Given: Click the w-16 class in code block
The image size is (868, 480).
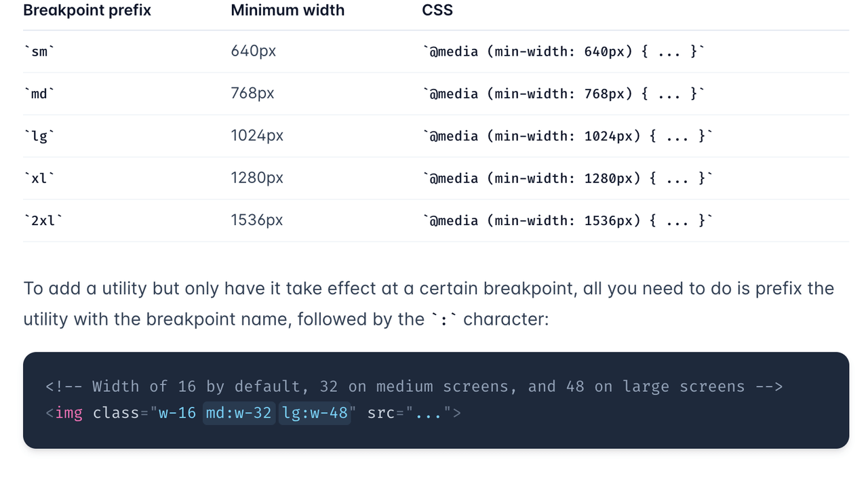Looking at the screenshot, I should (x=177, y=413).
